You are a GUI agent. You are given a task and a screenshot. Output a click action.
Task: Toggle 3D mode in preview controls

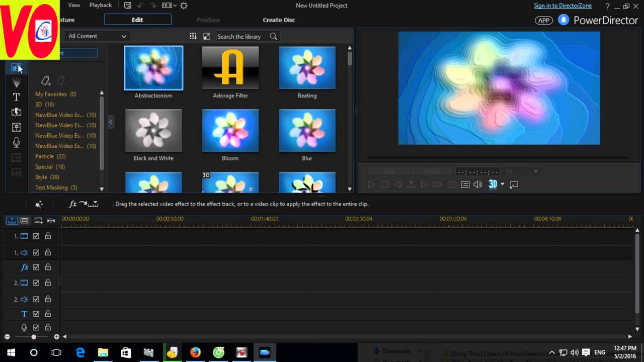tap(493, 185)
